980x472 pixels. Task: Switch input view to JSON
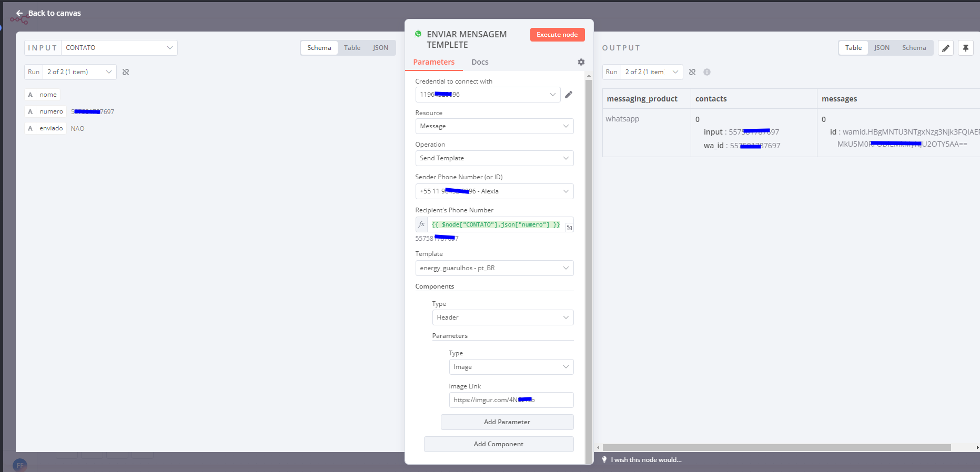click(x=381, y=48)
